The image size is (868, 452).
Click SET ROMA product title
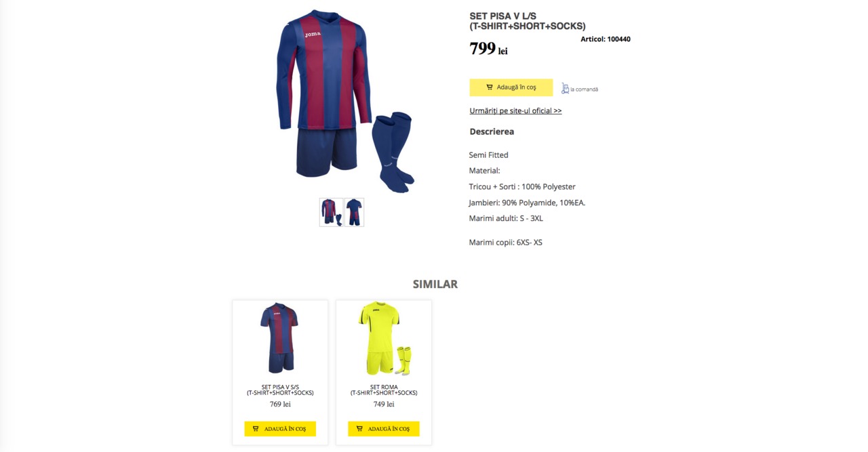tap(384, 390)
